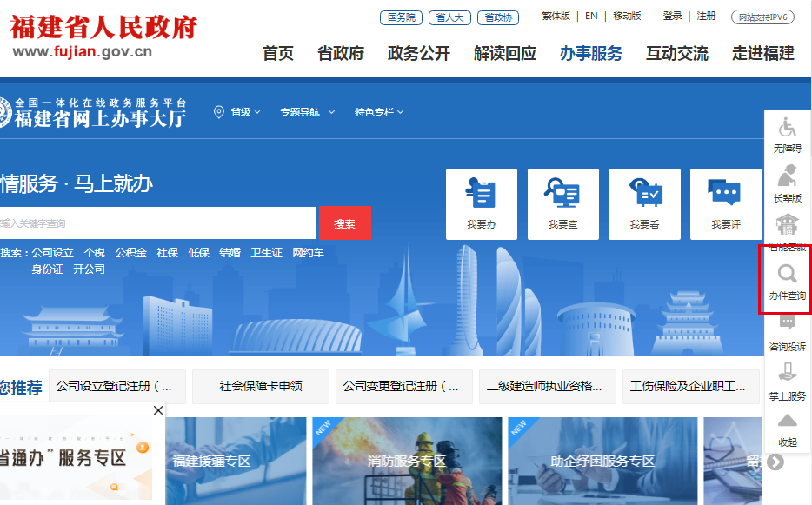Close the 省通办 floating banner
Image resolution: width=812 pixels, height=505 pixels.
(x=158, y=410)
